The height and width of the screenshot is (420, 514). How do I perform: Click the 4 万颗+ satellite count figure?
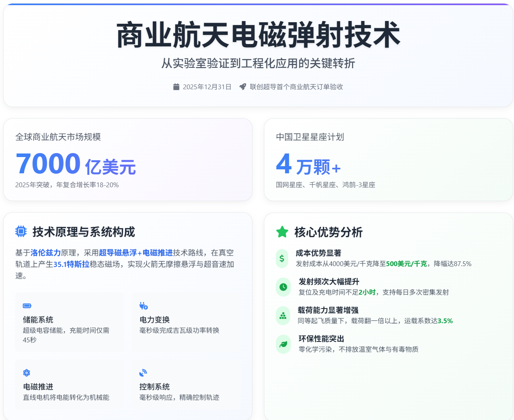point(308,165)
